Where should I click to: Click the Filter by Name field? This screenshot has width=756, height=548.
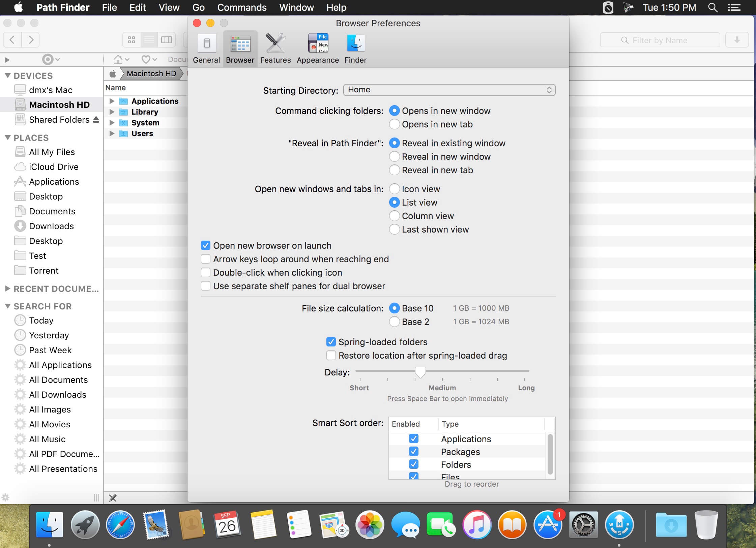click(660, 40)
